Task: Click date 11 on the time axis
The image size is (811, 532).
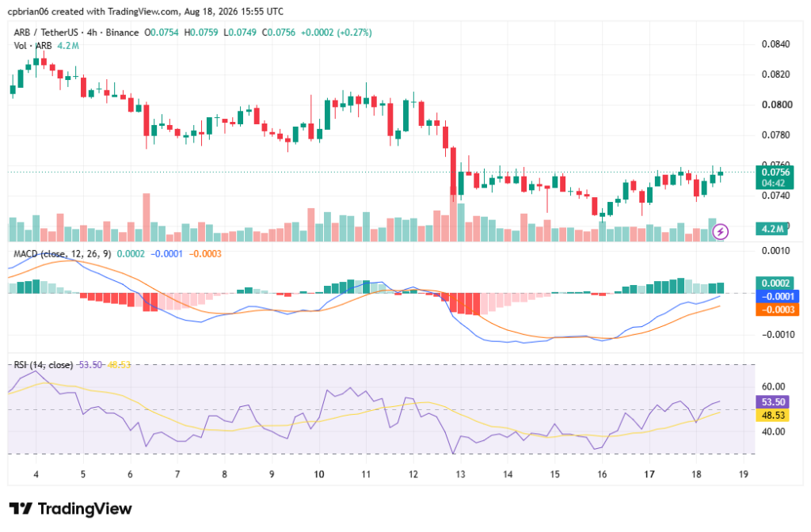Action: coord(366,475)
